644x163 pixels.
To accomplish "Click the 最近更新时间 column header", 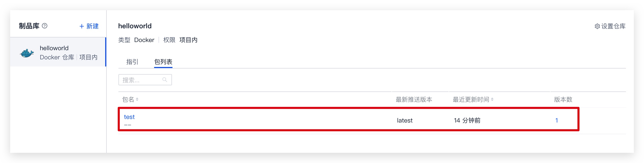I will pos(471,99).
